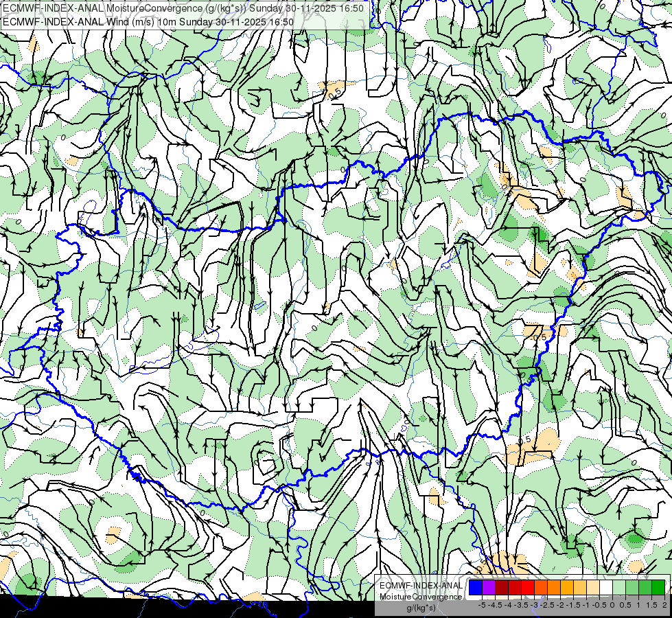Click the '-1.5' legend tick label
The image size is (672, 618).
pos(574,605)
